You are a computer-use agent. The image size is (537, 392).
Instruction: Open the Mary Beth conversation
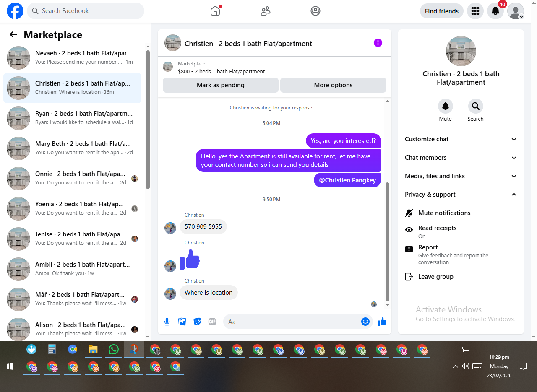point(72,148)
